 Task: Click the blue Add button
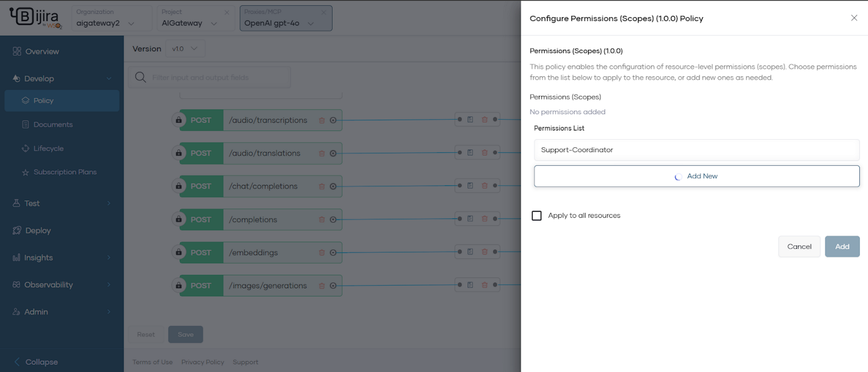coord(842,247)
